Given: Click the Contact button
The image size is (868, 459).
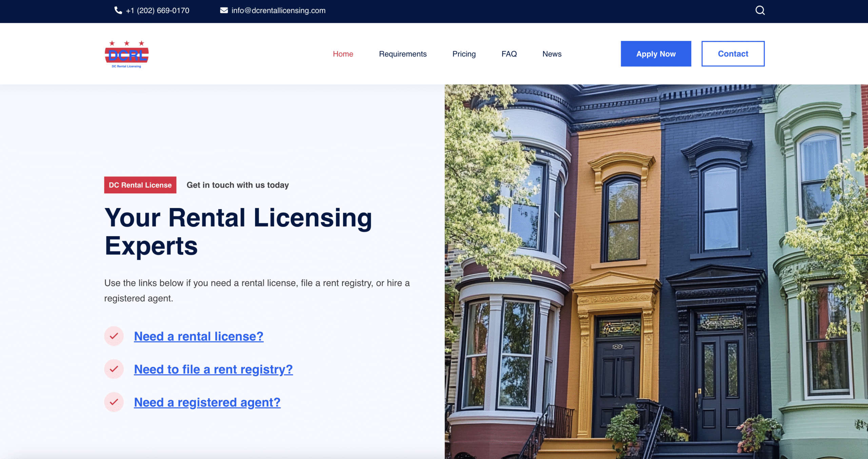Looking at the screenshot, I should [x=733, y=54].
